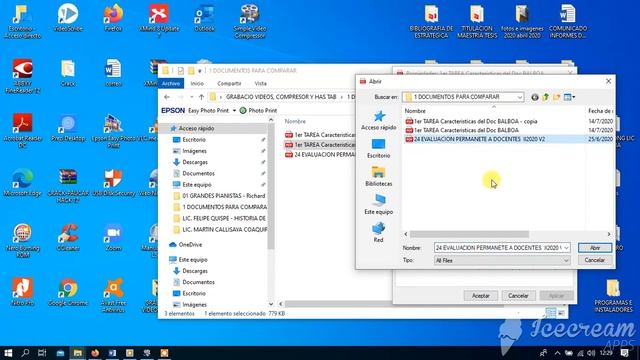Select '1er TAREA Caracteristicas del Doc BALBOA' in Abrir list

coord(462,130)
